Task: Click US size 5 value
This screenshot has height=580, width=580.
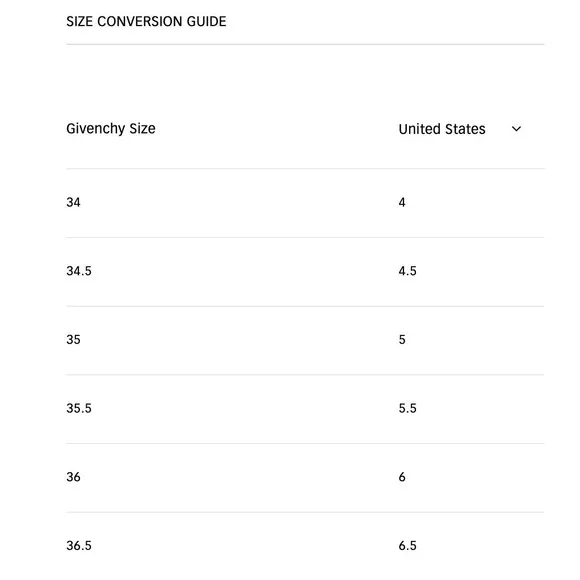Action: click(402, 340)
